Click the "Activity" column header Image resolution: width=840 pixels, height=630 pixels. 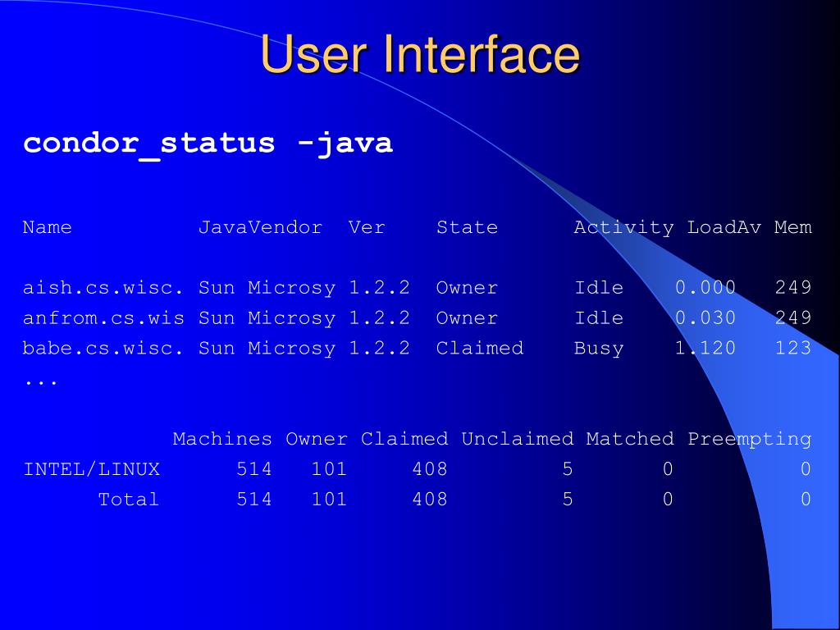click(624, 228)
